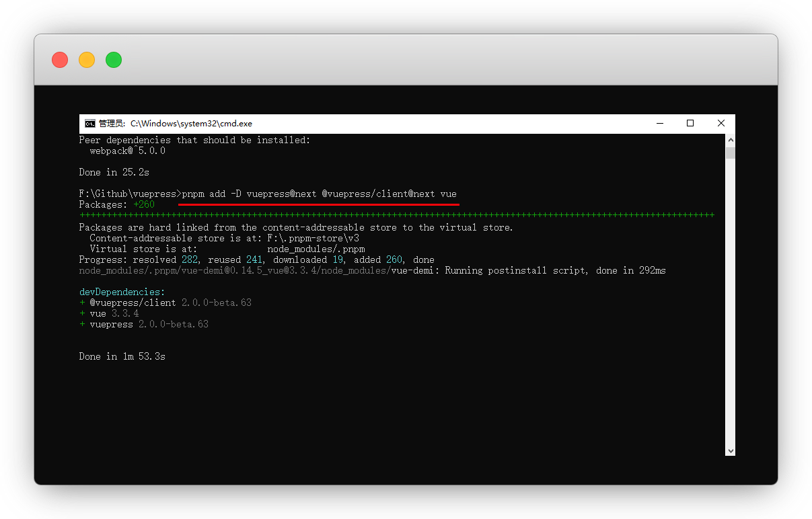Click the Done in 1m 53.3s line
Viewport: 812px width, 519px height.
coord(122,357)
